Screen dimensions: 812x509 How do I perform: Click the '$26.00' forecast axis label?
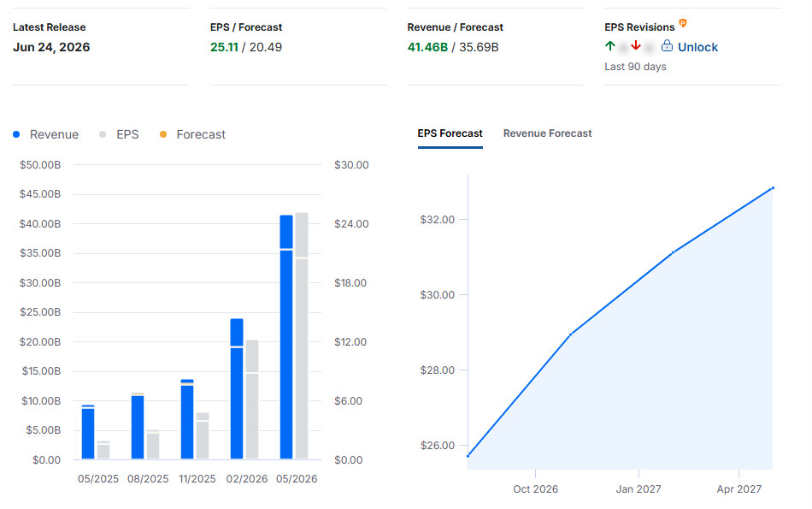(438, 446)
